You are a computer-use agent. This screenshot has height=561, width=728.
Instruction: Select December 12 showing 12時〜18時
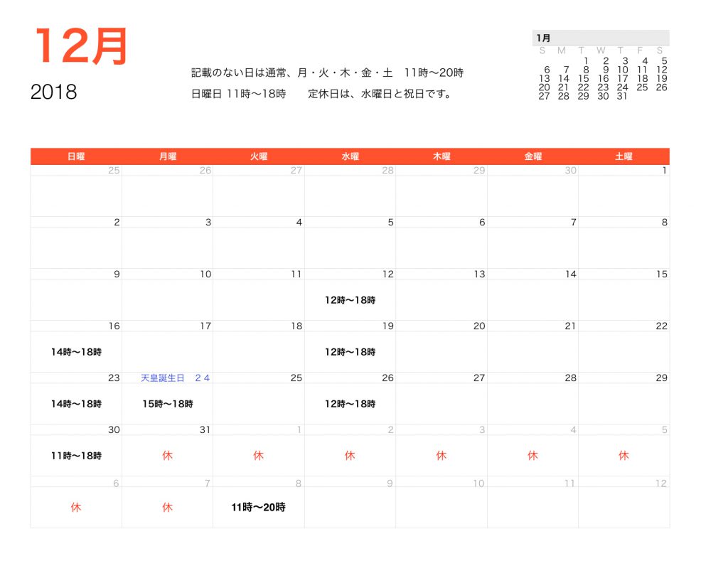(350, 300)
